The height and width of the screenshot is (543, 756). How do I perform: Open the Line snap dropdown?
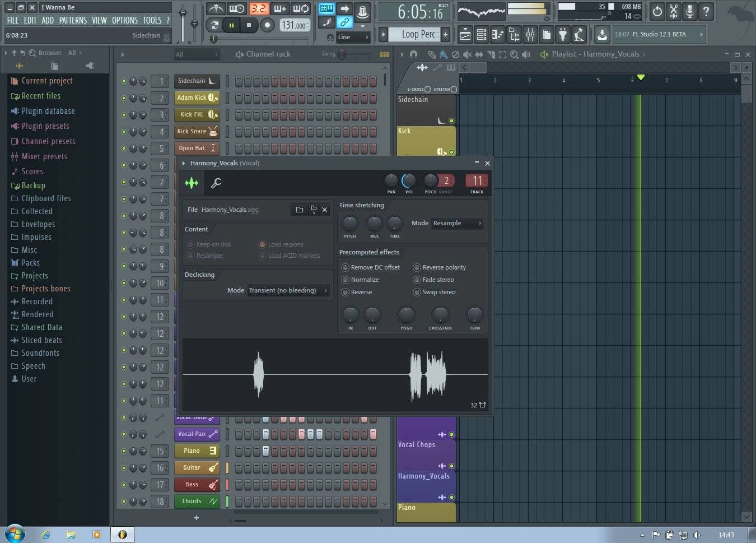pyautogui.click(x=353, y=37)
